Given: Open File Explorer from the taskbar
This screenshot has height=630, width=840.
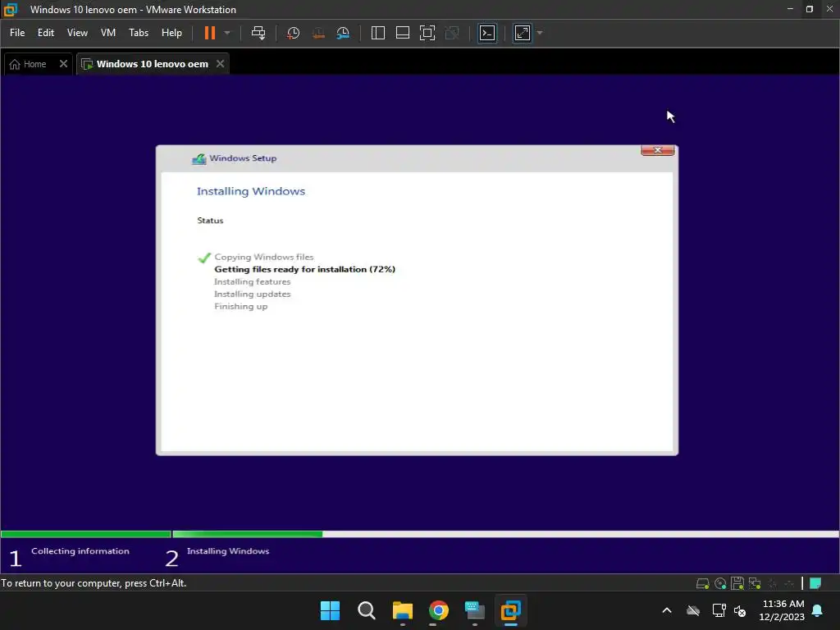Looking at the screenshot, I should tap(402, 610).
